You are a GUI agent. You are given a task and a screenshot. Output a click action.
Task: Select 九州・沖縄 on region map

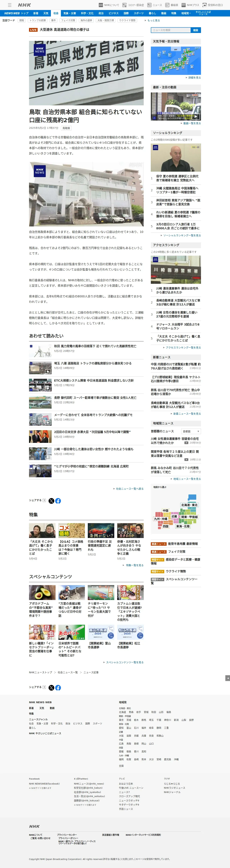pos(161,519)
